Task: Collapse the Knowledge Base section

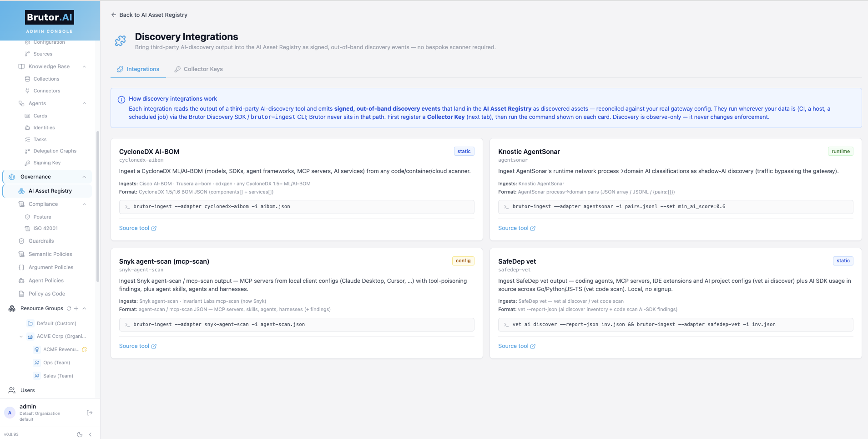Action: [x=84, y=66]
